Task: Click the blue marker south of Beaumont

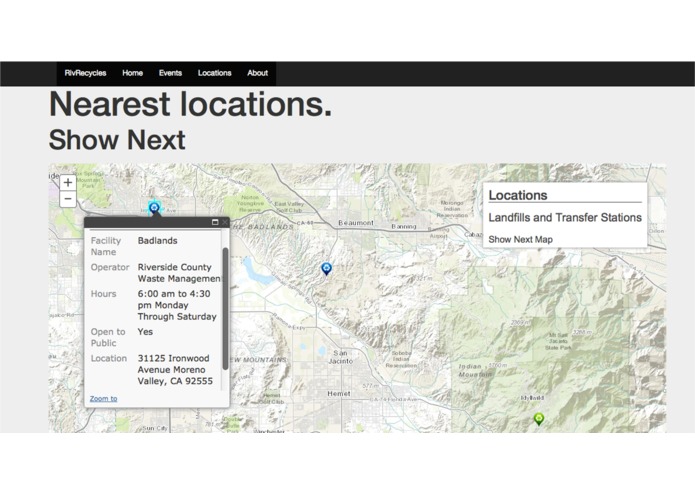Action: [x=326, y=268]
